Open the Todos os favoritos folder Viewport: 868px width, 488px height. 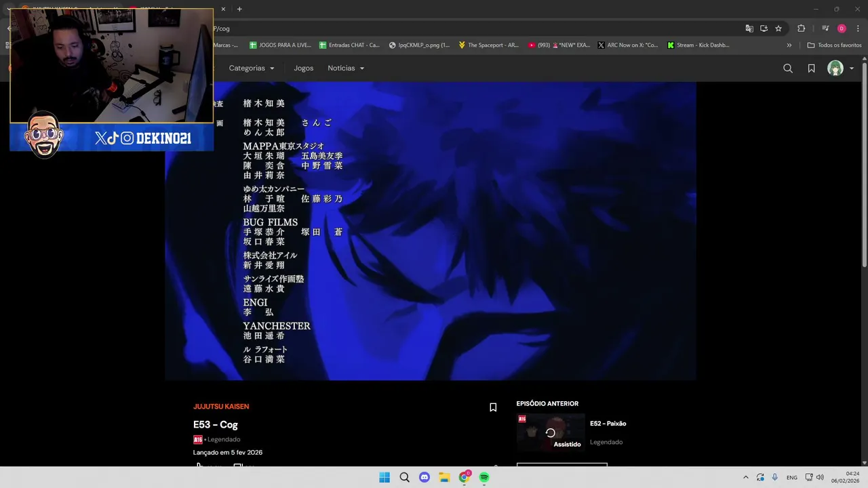point(834,45)
